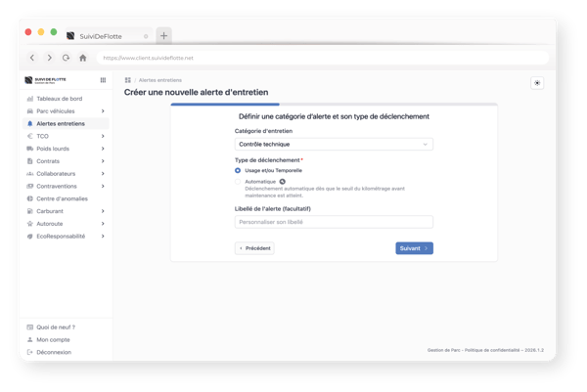The image size is (587, 392).
Task: Click the browser back arrow
Action: (32, 58)
